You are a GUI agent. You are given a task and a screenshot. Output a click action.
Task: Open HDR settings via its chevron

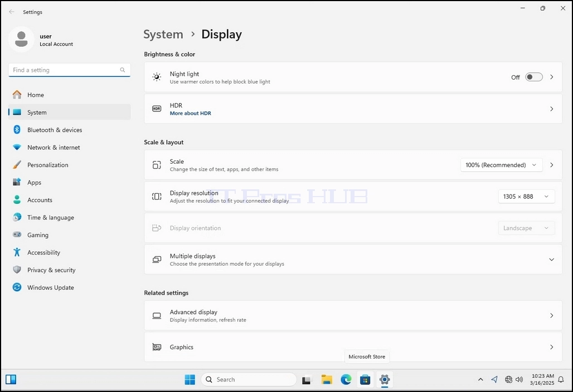point(551,109)
